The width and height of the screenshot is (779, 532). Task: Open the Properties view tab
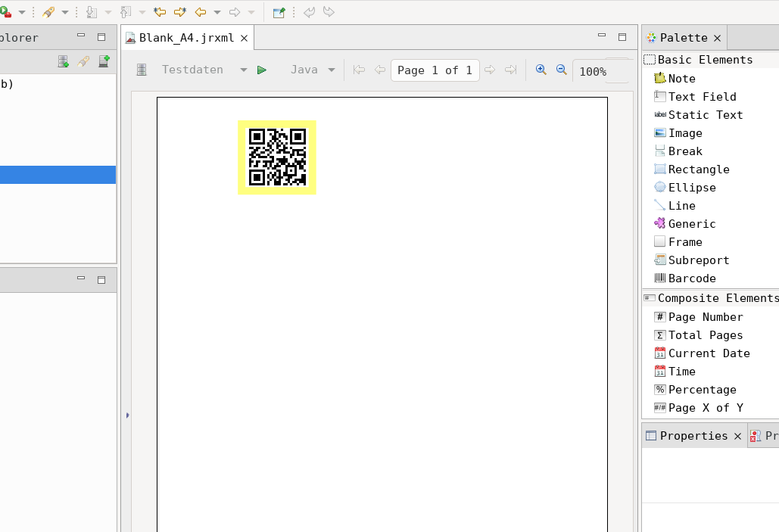[x=693, y=436]
